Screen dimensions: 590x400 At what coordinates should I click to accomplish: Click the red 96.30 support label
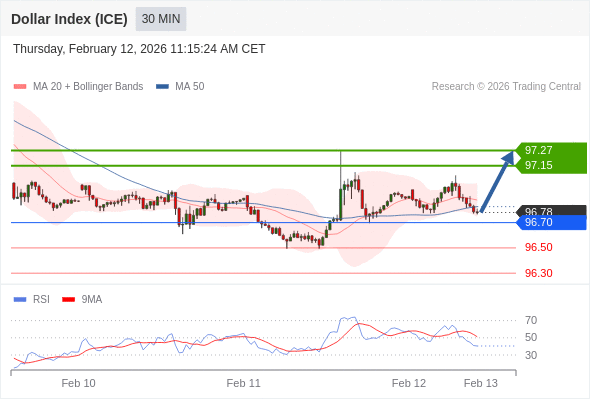click(x=538, y=273)
